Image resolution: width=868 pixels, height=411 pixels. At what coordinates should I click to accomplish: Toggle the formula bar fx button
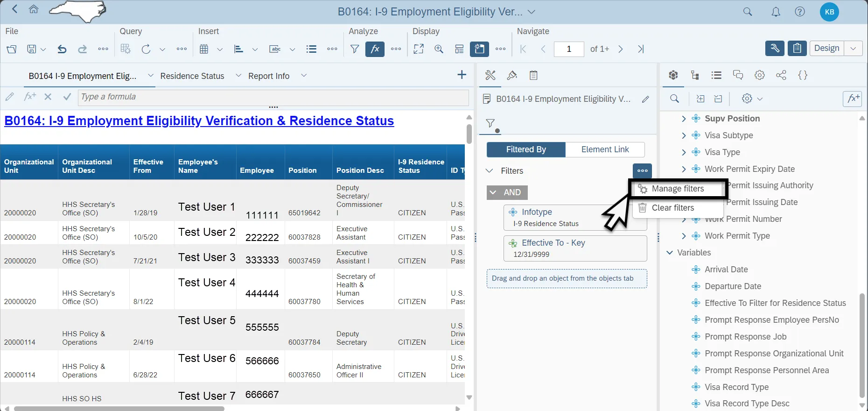tap(375, 49)
